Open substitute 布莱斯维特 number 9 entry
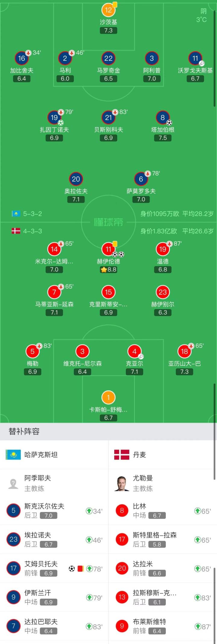Image resolution: width=217 pixels, height=644 pixels. point(163,626)
